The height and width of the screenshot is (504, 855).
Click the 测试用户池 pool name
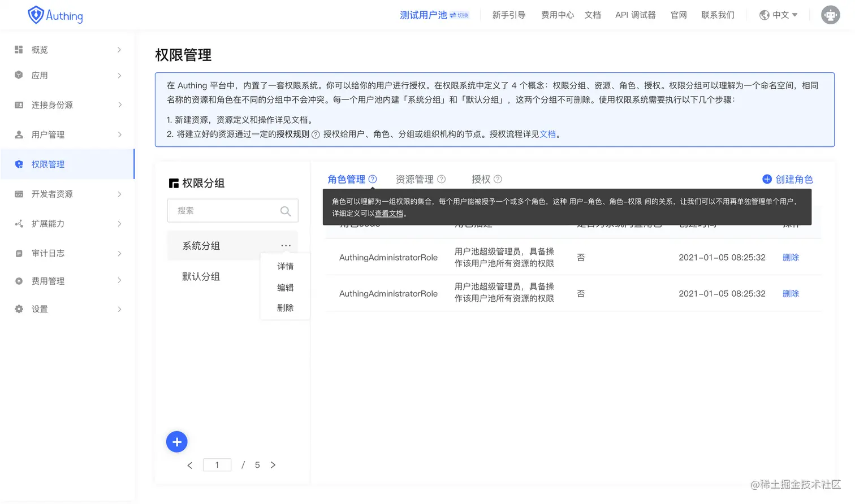(424, 15)
